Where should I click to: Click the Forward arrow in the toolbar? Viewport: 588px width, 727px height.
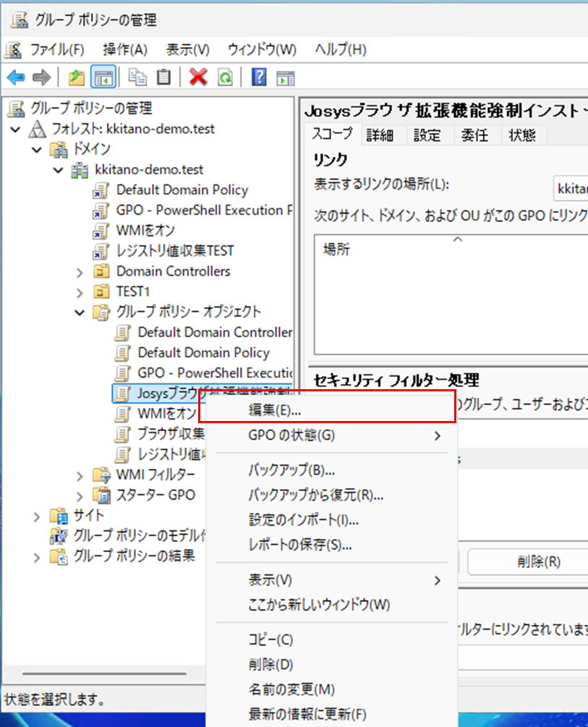coord(41,77)
